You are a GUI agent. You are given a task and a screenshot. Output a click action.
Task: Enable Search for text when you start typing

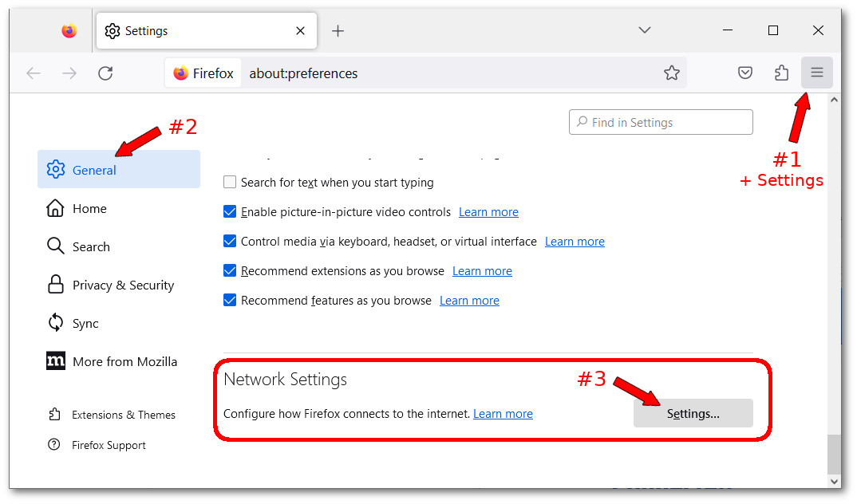coord(230,182)
